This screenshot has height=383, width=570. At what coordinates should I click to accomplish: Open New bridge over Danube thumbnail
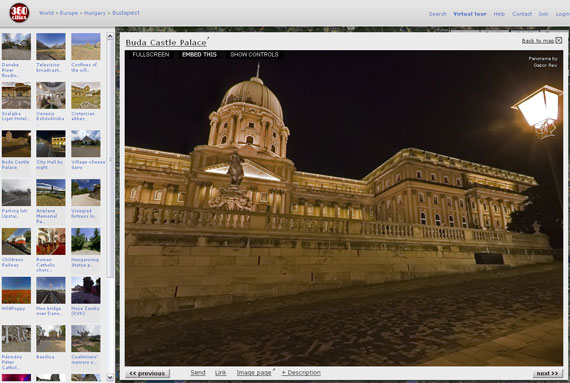(x=51, y=290)
